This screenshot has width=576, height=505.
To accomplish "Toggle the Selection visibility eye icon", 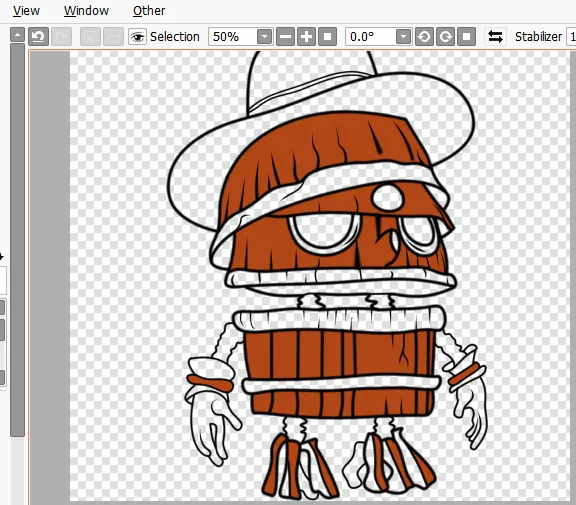I will click(137, 37).
